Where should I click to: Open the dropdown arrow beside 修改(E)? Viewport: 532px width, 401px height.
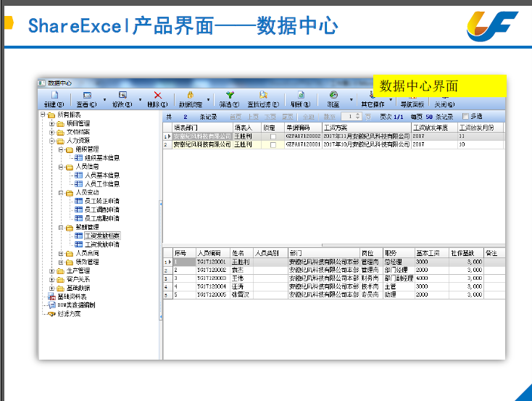(x=140, y=99)
